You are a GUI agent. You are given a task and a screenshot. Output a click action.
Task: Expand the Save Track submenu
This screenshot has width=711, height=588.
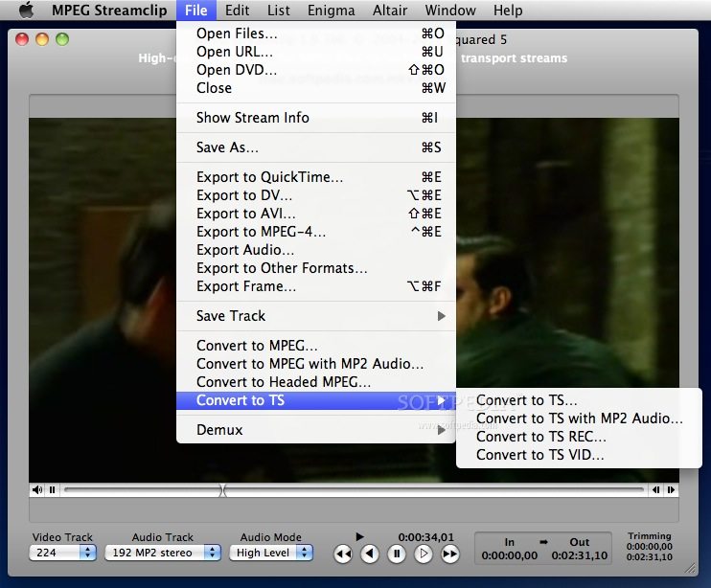click(316, 316)
